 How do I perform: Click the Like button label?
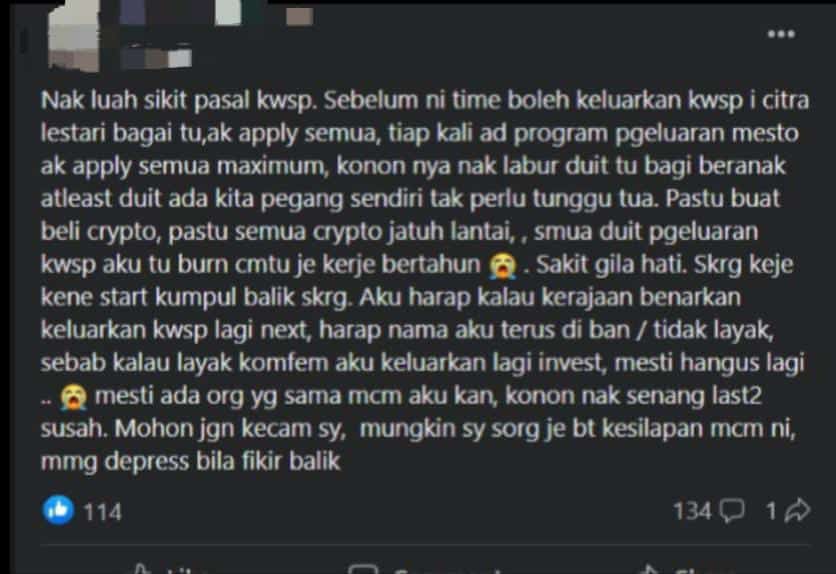(x=179, y=570)
